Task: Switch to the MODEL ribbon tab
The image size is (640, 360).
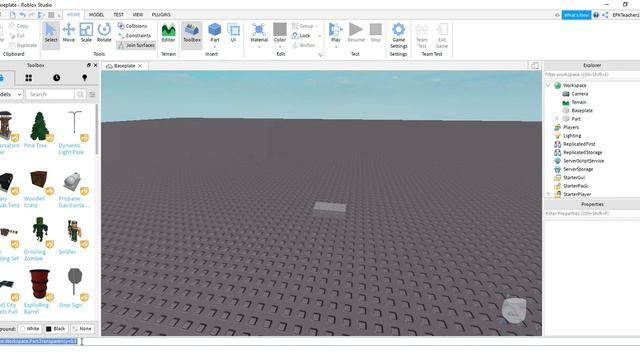Action: click(97, 15)
